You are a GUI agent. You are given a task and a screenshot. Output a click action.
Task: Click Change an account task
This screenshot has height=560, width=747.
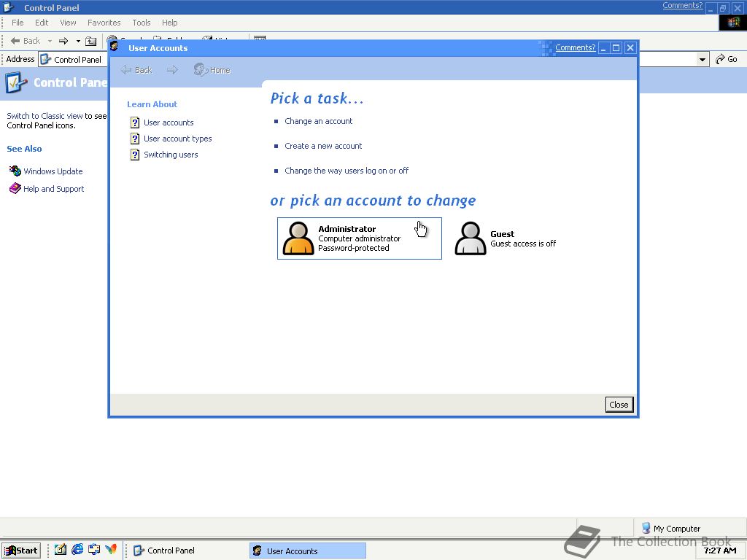[318, 121]
